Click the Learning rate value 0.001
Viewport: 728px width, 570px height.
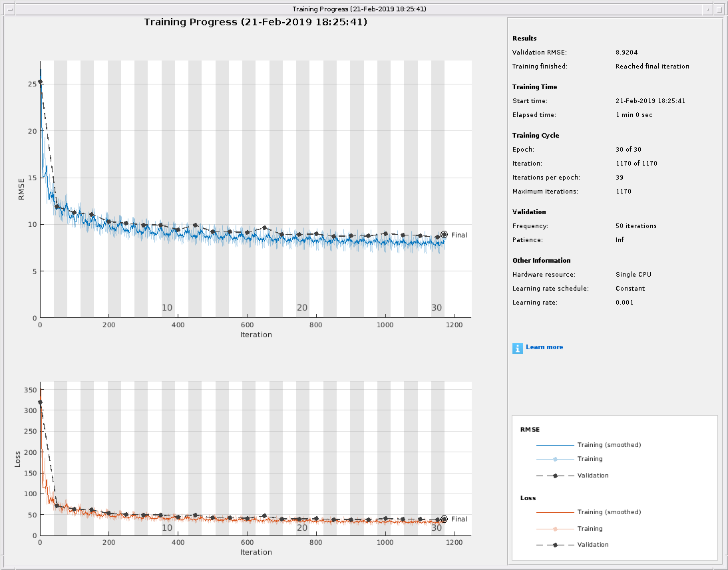point(624,303)
